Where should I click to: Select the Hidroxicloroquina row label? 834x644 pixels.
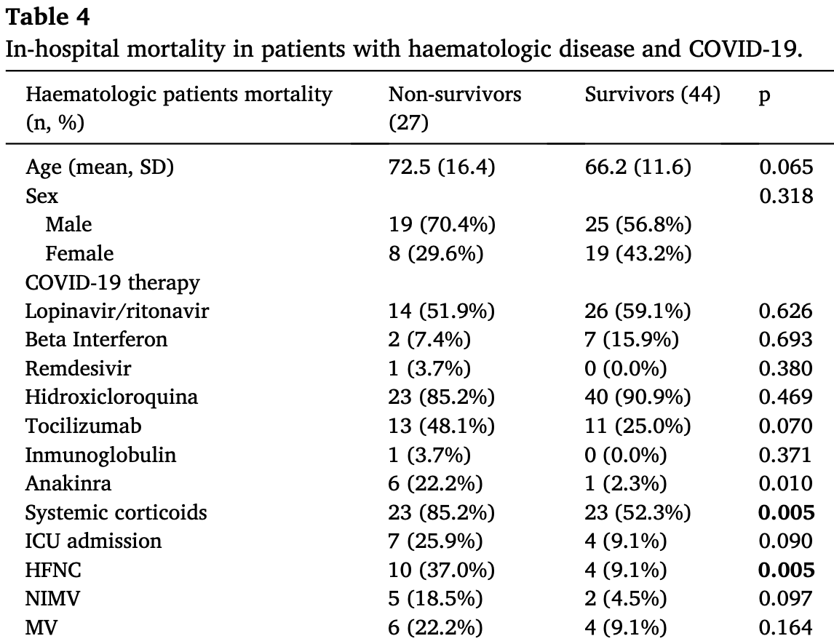pyautogui.click(x=111, y=397)
